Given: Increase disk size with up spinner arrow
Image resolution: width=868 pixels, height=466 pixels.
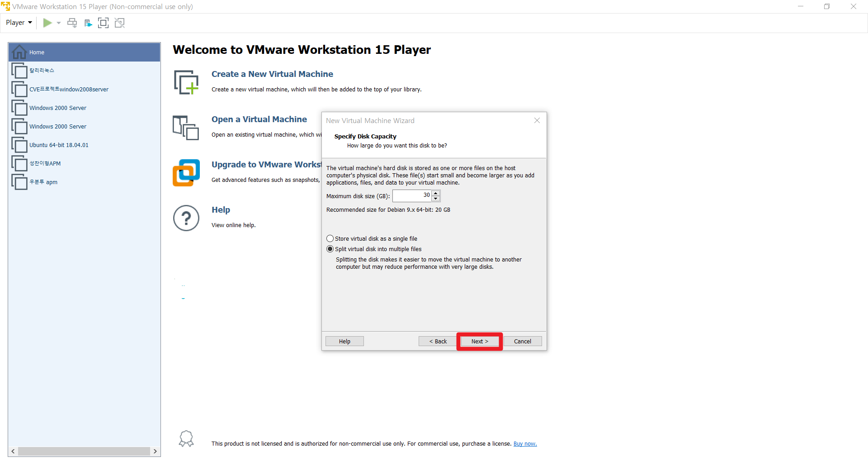Looking at the screenshot, I should click(436, 193).
